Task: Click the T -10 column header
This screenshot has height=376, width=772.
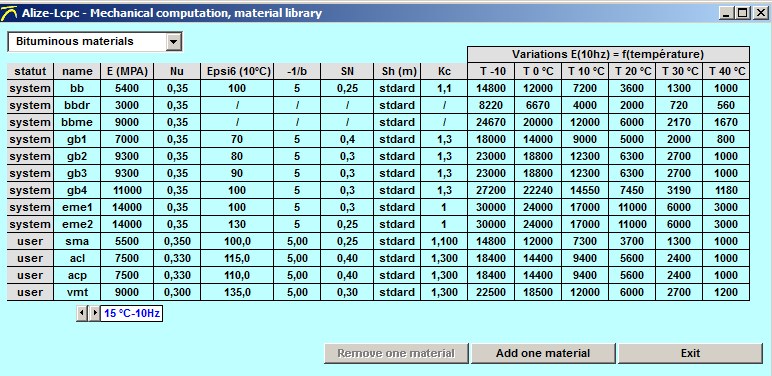Action: pyautogui.click(x=491, y=71)
